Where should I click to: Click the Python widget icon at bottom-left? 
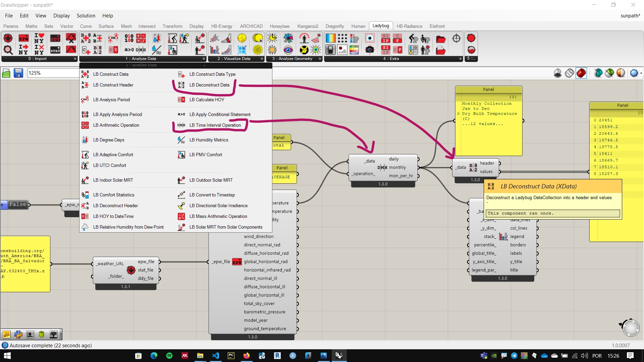18,334
